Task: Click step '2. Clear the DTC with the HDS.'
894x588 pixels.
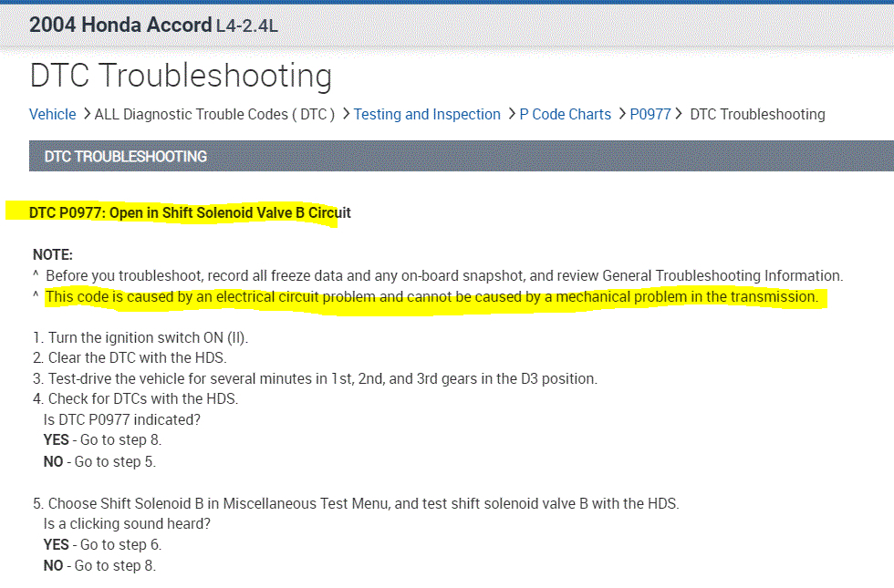Action: pos(130,357)
